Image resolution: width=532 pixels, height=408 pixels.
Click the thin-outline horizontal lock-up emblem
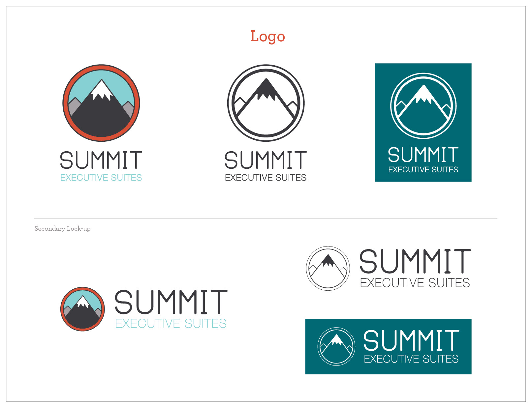tap(328, 268)
